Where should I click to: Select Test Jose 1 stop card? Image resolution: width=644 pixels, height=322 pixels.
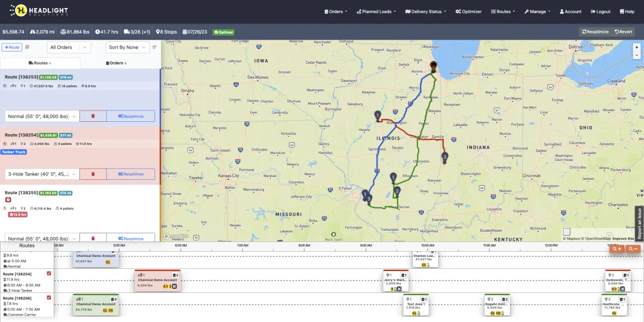pyautogui.click(x=416, y=305)
